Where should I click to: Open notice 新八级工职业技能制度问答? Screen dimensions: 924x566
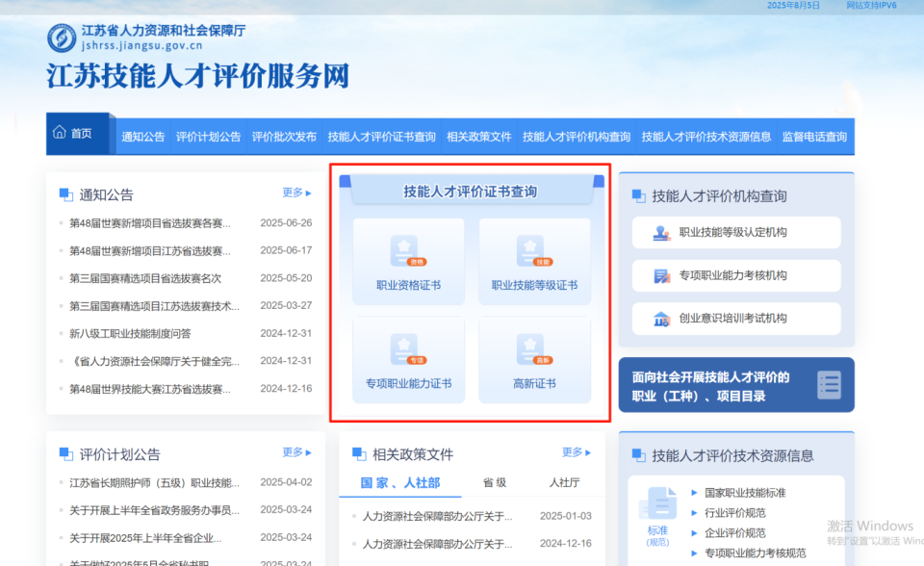pos(130,334)
